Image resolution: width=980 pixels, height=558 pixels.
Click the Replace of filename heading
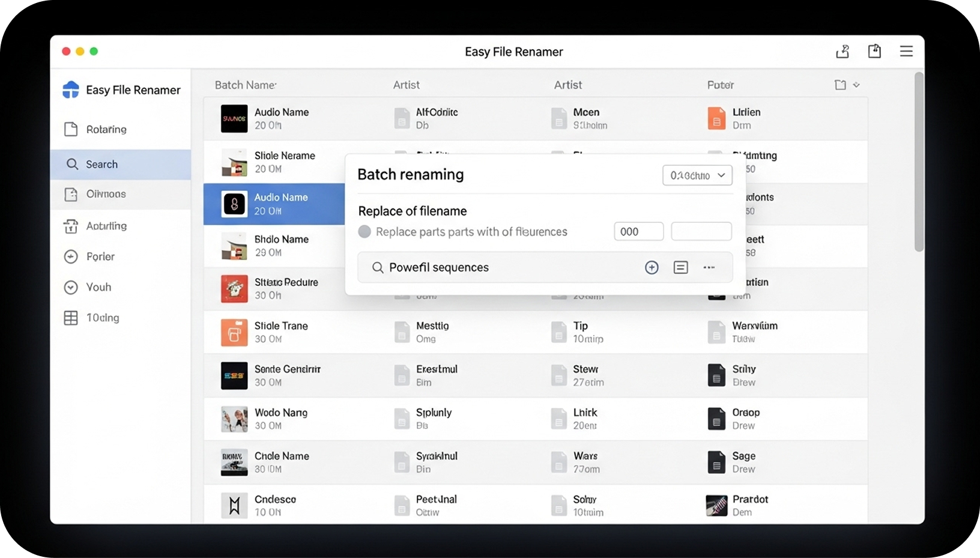(412, 211)
